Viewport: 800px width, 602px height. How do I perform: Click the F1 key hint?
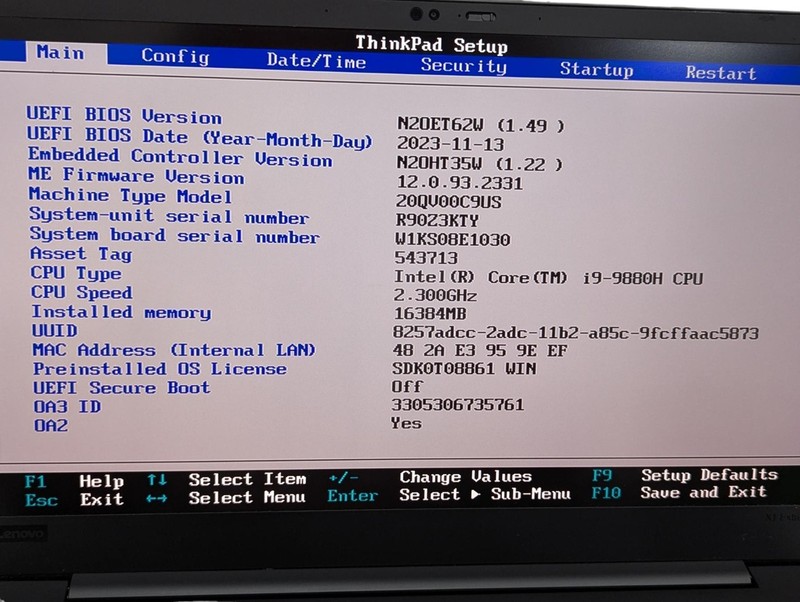[36, 482]
